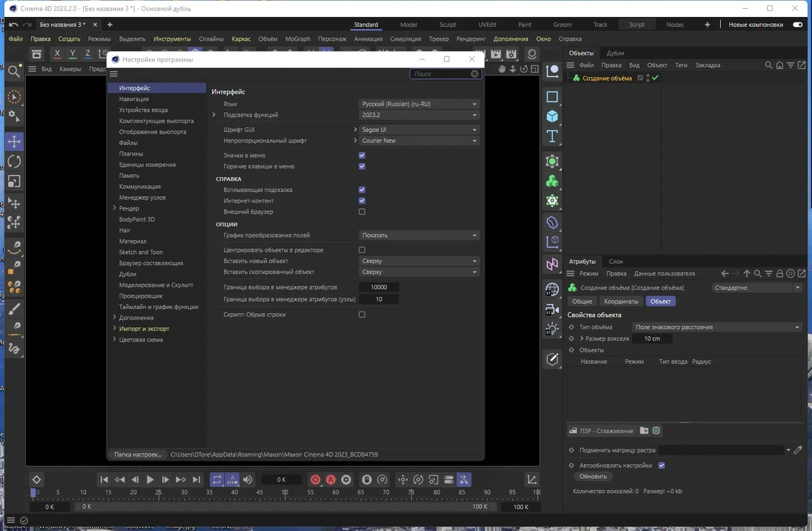Image resolution: width=812 pixels, height=531 pixels.
Task: Pick the live selection circle tool
Action: [14, 97]
